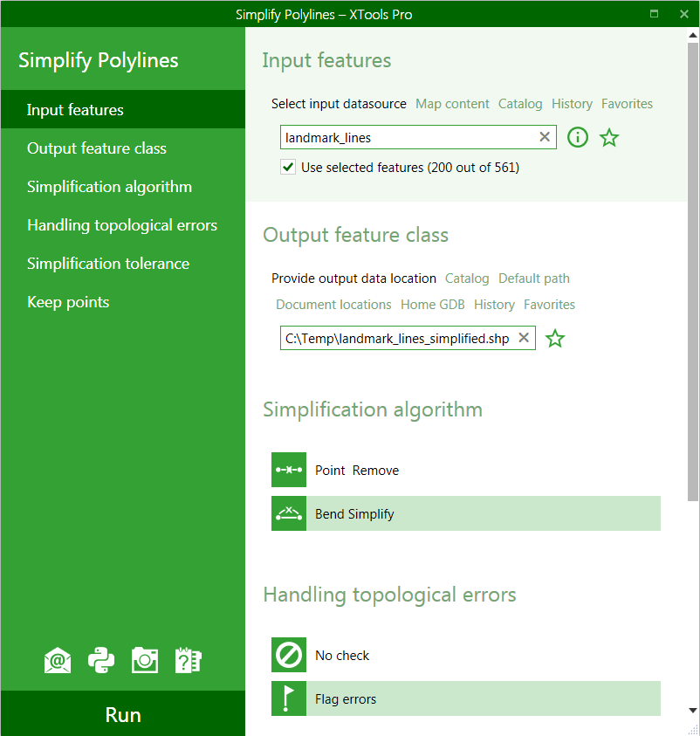Export to Python script icon
Image resolution: width=700 pixels, height=736 pixels.
click(x=101, y=660)
